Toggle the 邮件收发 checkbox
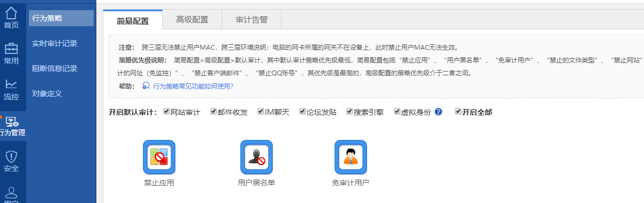 (x=214, y=112)
